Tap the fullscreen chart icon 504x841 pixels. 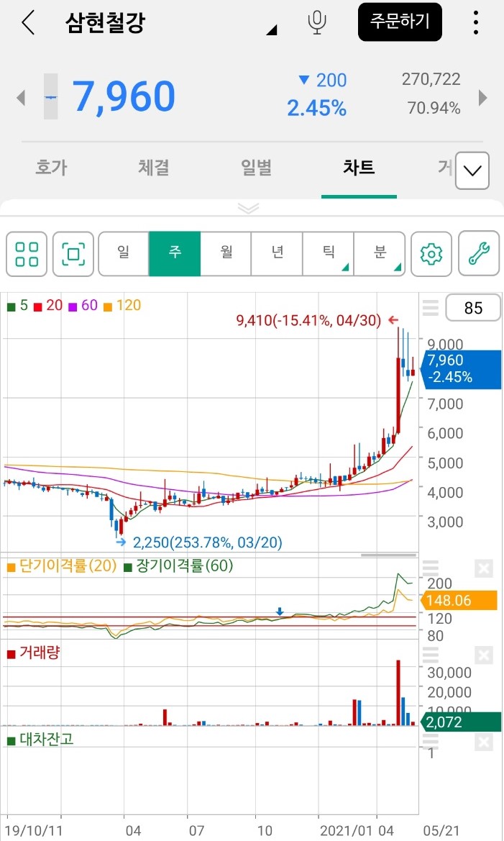point(73,254)
